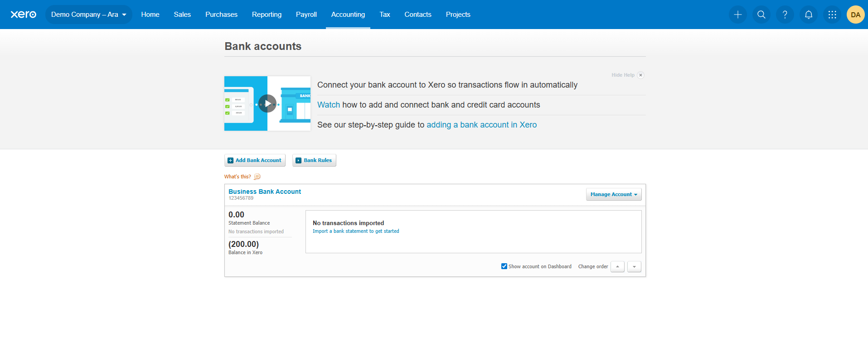Image resolution: width=868 pixels, height=359 pixels.
Task: Open the help question mark menu
Action: (x=785, y=15)
